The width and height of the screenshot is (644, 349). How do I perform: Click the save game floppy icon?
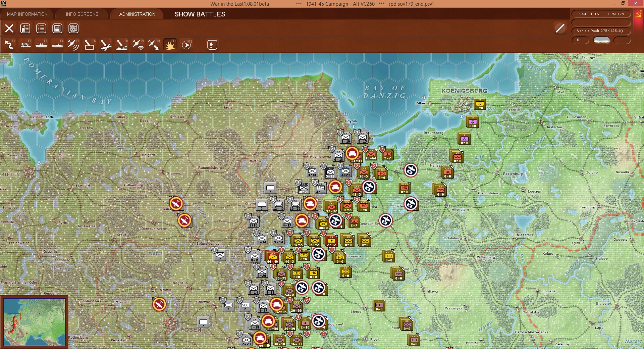(57, 29)
